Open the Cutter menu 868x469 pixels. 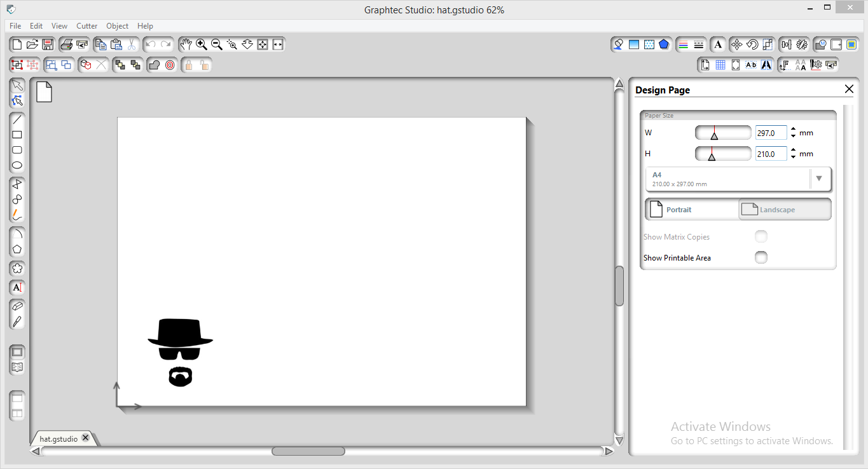click(87, 26)
